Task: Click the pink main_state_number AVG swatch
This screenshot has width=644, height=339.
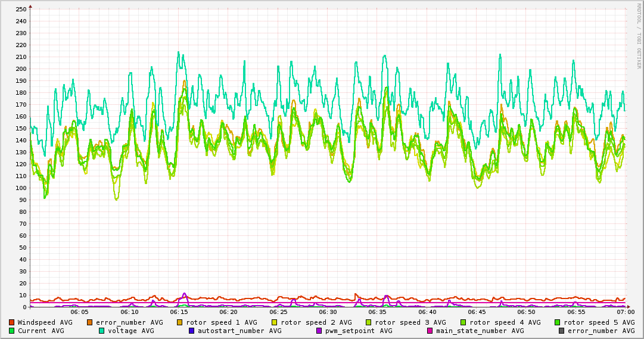Action: click(430, 331)
